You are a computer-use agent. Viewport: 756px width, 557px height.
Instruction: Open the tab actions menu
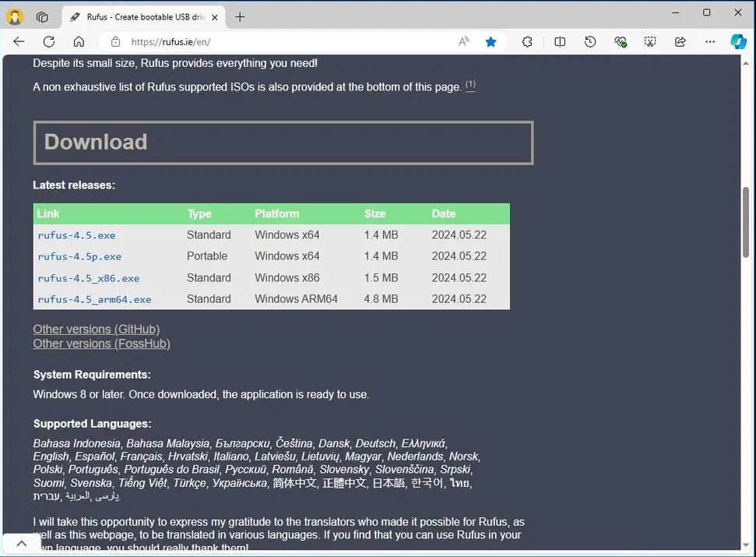42,16
